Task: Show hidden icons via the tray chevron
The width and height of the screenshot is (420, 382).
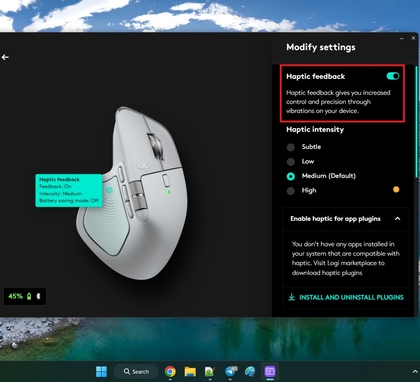Action: pos(415,371)
